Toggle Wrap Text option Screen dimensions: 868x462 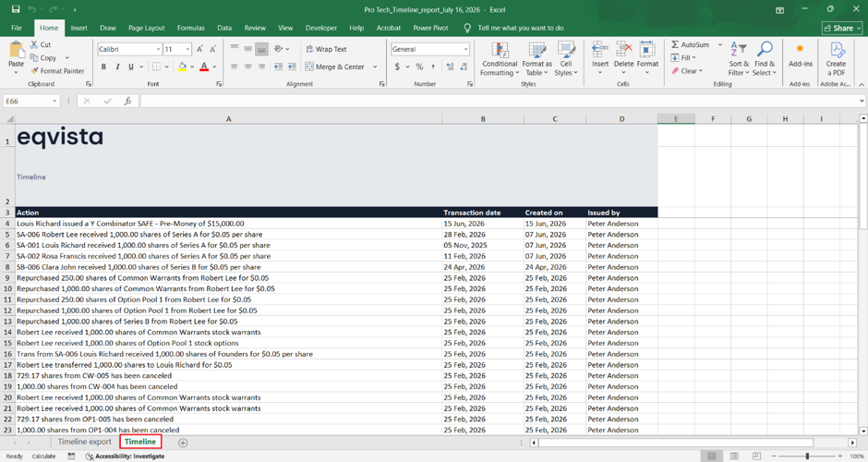click(326, 49)
